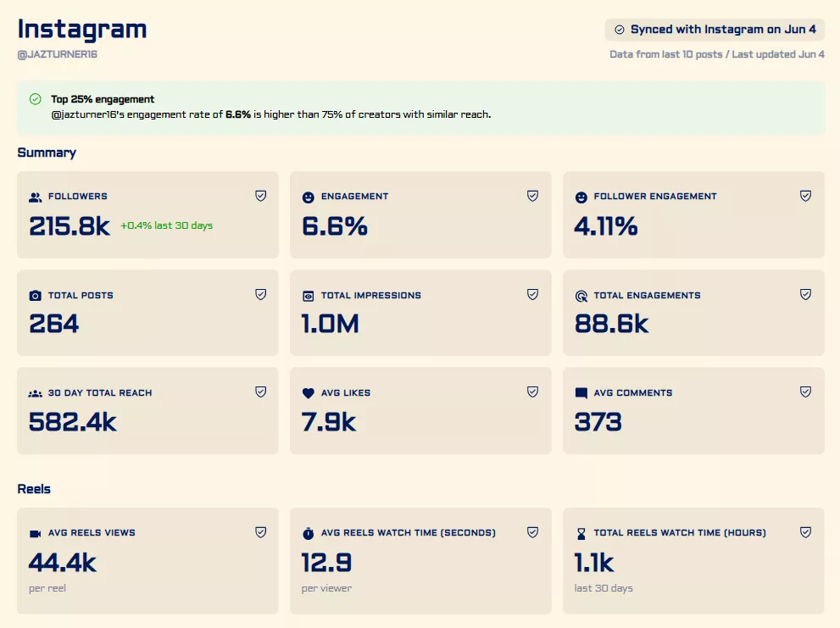Click the Summary section heading
This screenshot has height=628, width=840.
47,153
